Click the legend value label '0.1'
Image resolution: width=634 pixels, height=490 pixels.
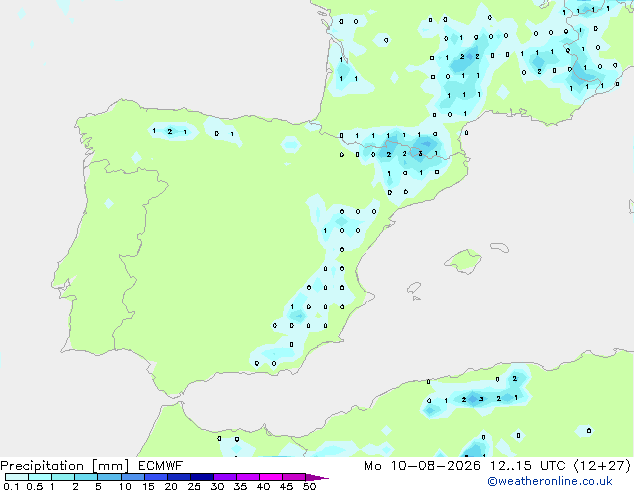(11, 486)
